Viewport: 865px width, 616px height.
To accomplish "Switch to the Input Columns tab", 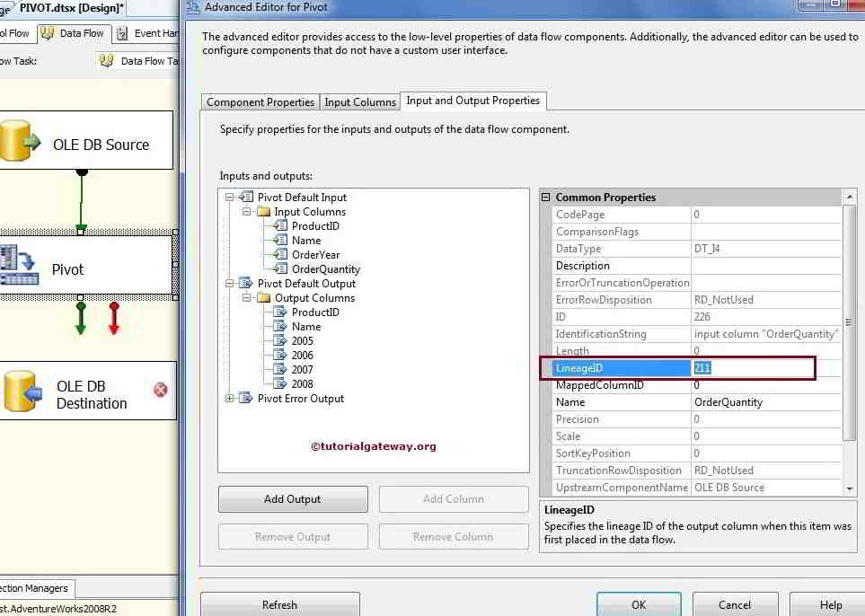I will [x=359, y=101].
